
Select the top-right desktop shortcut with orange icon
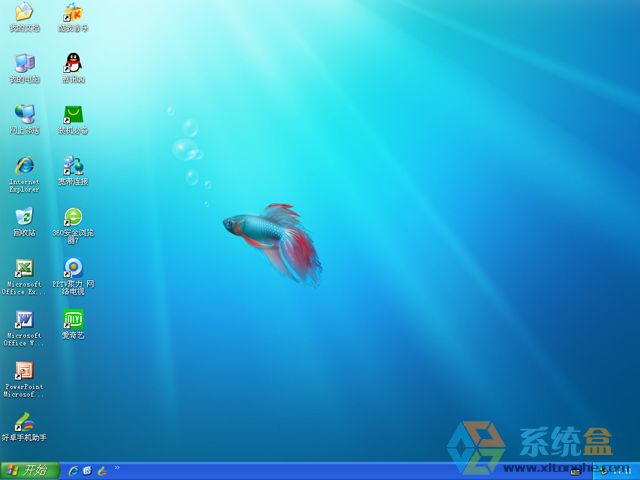pos(73,13)
